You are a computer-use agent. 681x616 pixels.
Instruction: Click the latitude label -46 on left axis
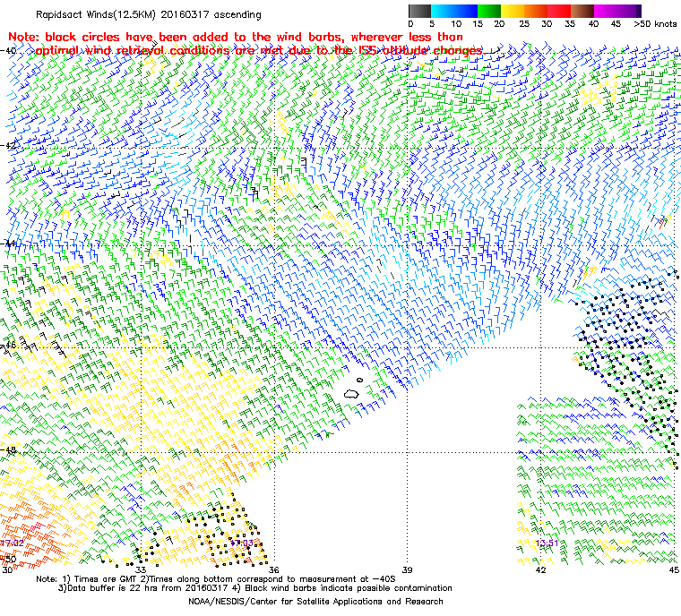click(9, 345)
